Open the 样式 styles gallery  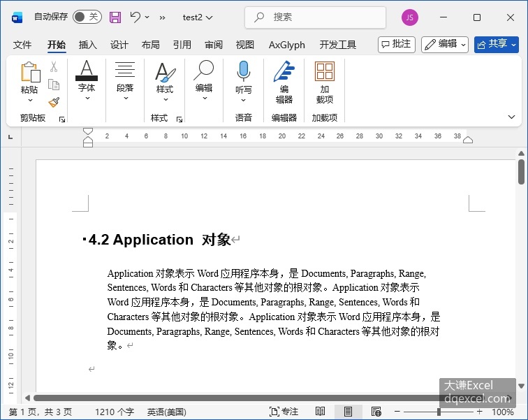pos(165,81)
